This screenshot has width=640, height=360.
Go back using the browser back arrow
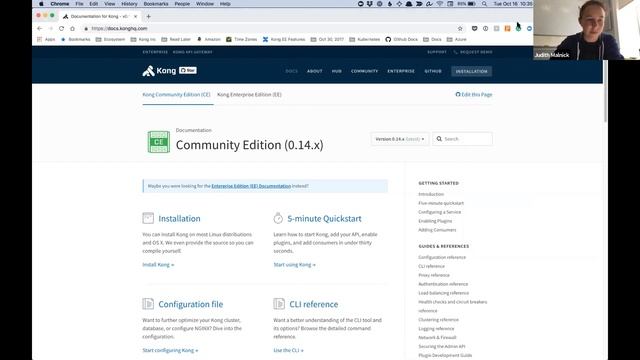click(x=40, y=29)
